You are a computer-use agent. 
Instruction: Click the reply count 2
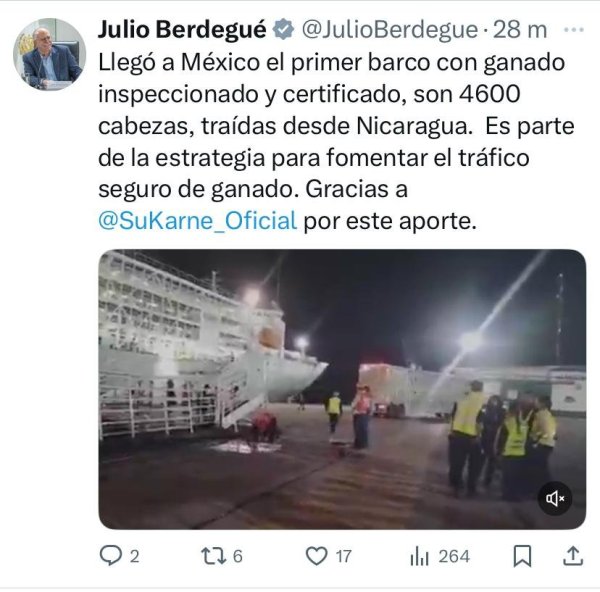point(134,556)
